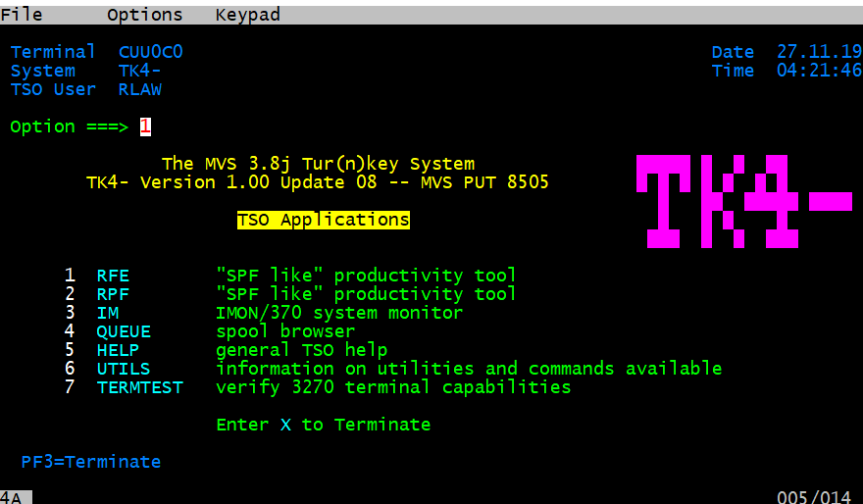The width and height of the screenshot is (863, 504).
Task: Click the time value 04:21:46
Action: click(820, 71)
